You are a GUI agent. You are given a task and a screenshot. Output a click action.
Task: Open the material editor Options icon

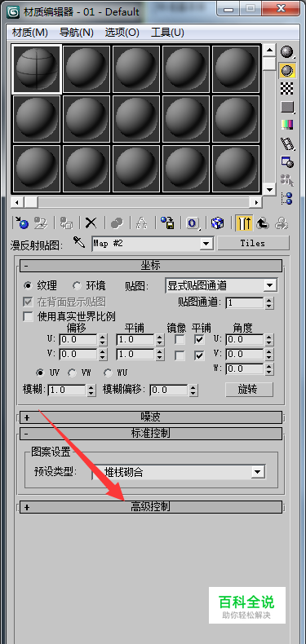(x=287, y=161)
